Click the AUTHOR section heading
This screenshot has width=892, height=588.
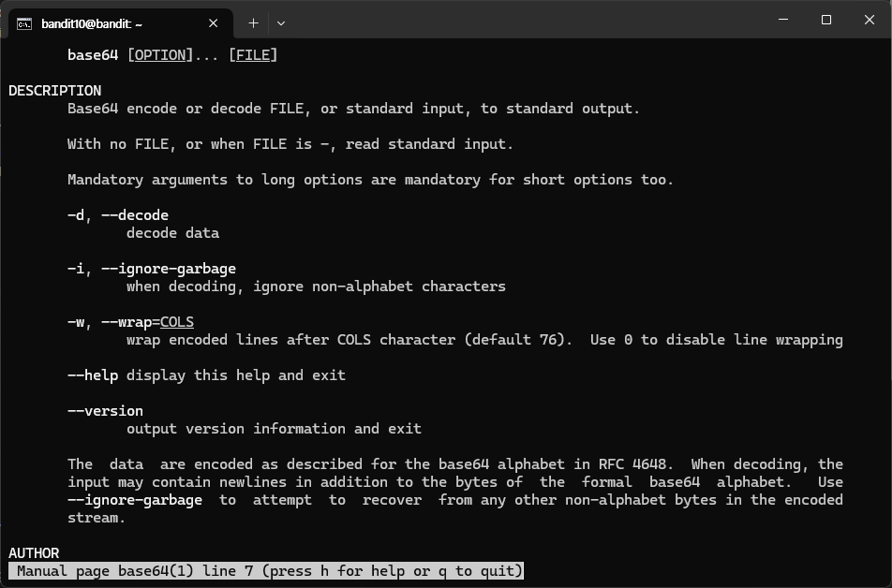click(34, 552)
